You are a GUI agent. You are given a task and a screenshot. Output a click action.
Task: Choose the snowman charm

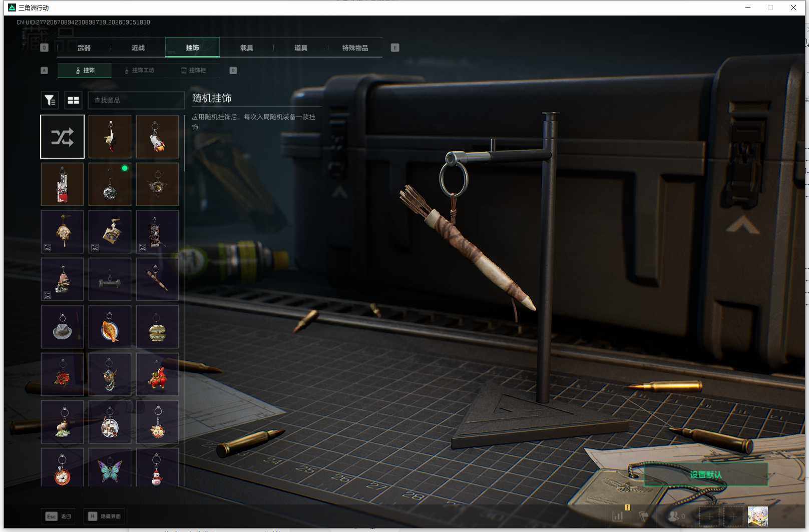point(158,467)
